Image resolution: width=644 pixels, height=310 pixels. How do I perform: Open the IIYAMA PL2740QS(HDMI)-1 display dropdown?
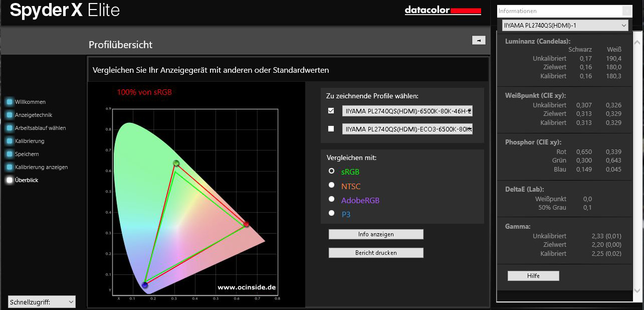tap(565, 26)
